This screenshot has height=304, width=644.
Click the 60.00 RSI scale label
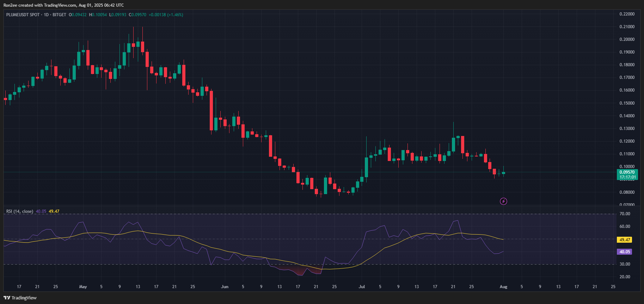[x=625, y=227]
